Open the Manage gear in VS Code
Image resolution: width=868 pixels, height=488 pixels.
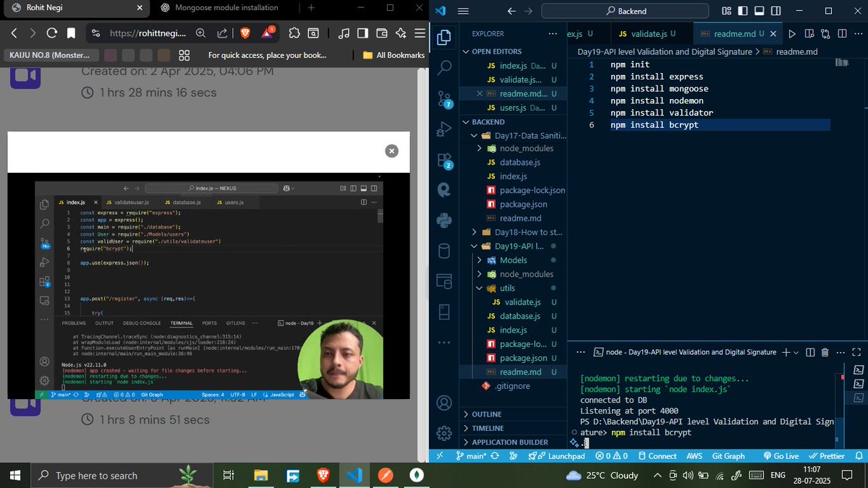pos(444,434)
